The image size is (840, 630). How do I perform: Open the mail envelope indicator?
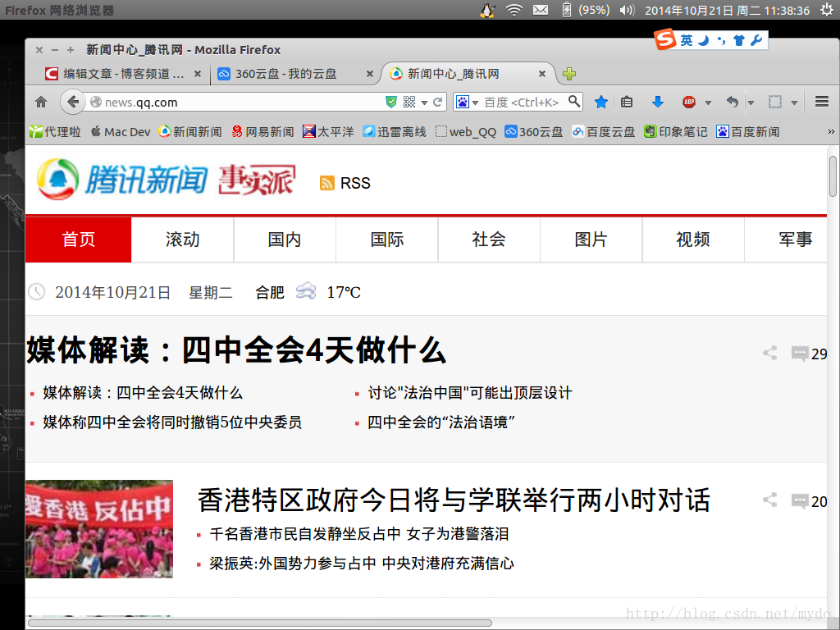(541, 10)
